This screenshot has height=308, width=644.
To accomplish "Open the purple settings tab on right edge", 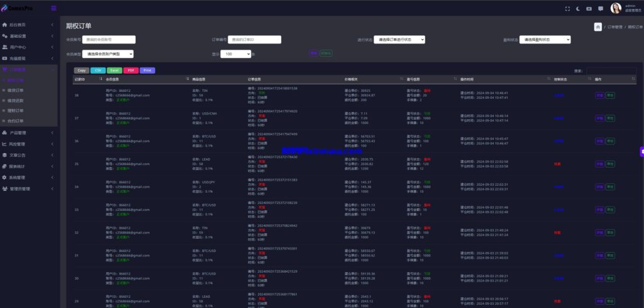I will click(641, 151).
